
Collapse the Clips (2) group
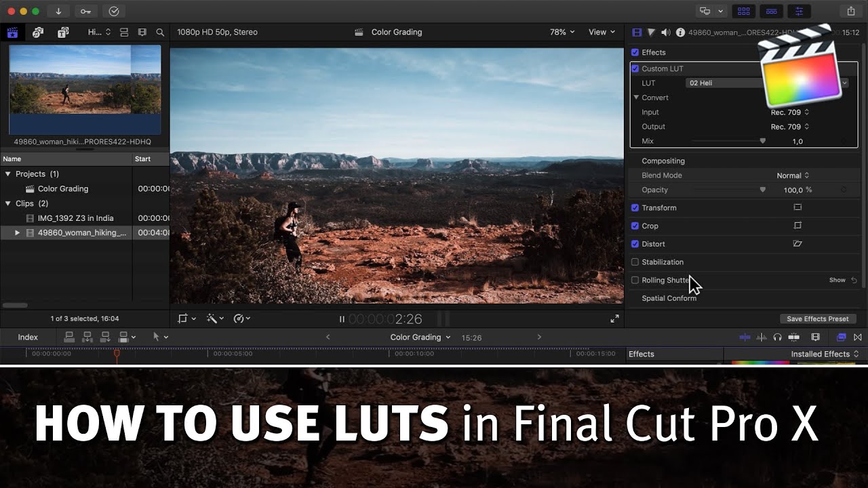pos(8,203)
